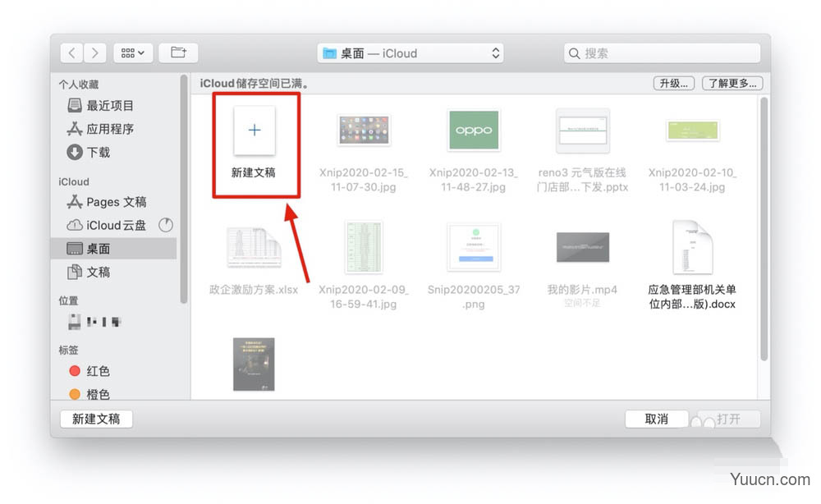Image resolution: width=821 pixels, height=504 pixels.
Task: Click the iCloud储存空间已满 notice text
Action: pos(254,83)
